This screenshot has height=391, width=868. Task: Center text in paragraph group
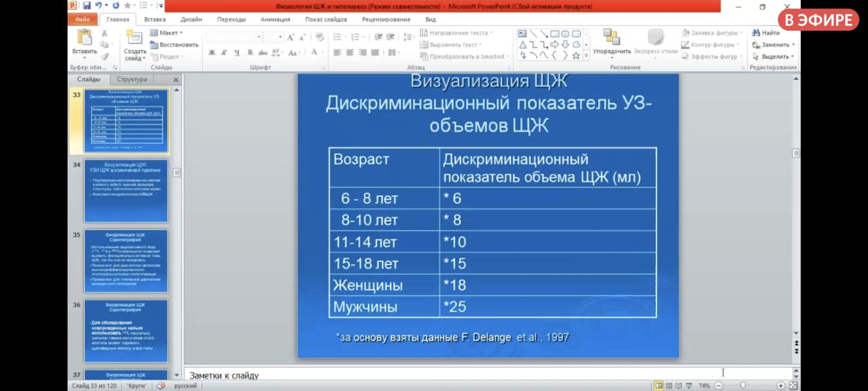coord(350,53)
